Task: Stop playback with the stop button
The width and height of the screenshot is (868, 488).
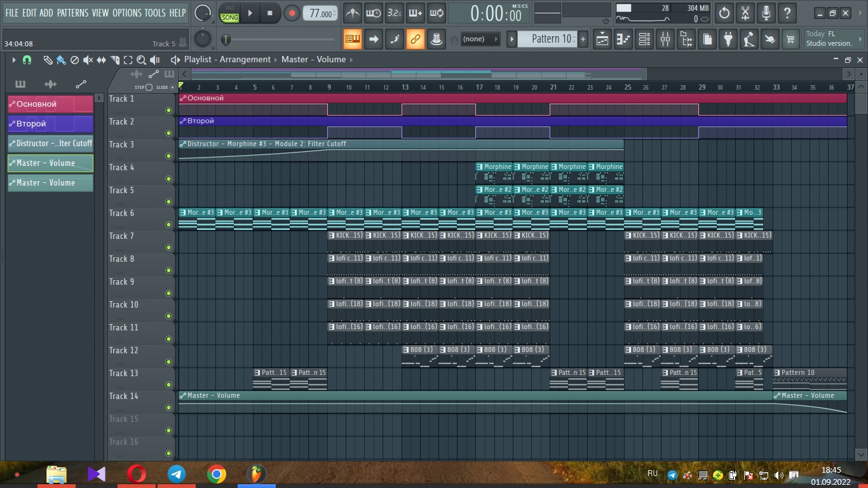Action: (269, 13)
